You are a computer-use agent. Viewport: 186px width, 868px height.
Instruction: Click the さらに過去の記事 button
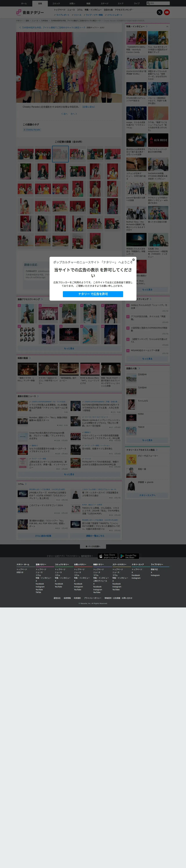coord(43,536)
